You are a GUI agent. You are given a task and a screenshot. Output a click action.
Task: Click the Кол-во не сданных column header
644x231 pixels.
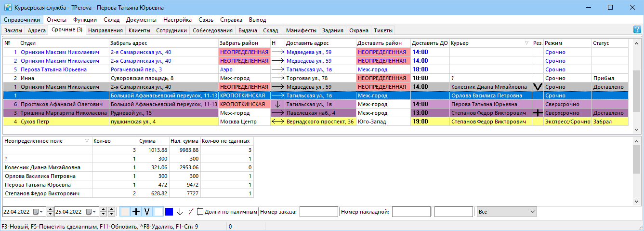coord(226,141)
